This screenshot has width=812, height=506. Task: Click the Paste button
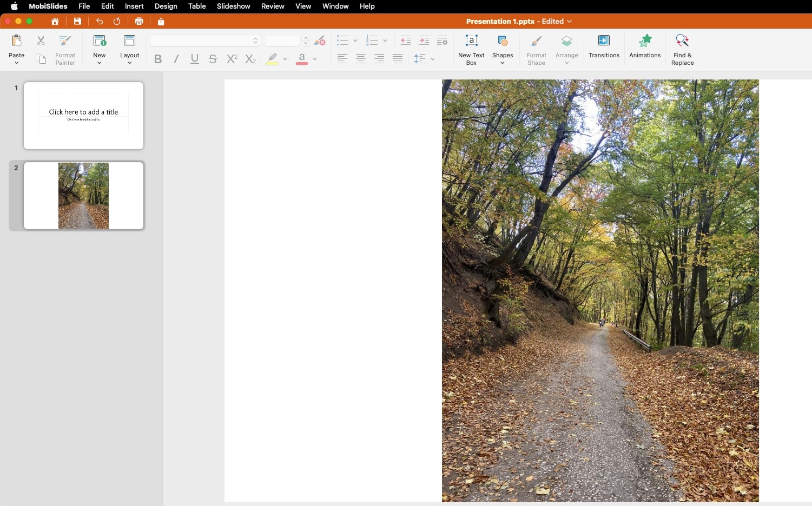point(16,49)
